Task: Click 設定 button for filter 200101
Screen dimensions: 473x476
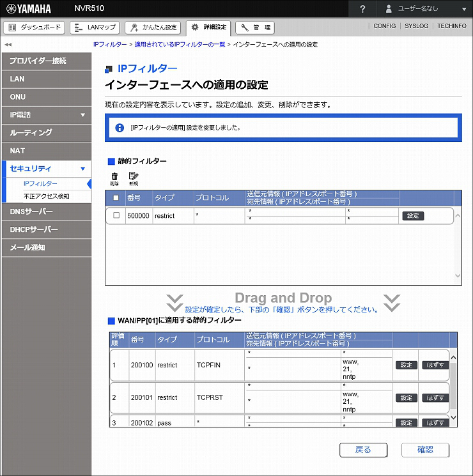Action: (x=407, y=397)
